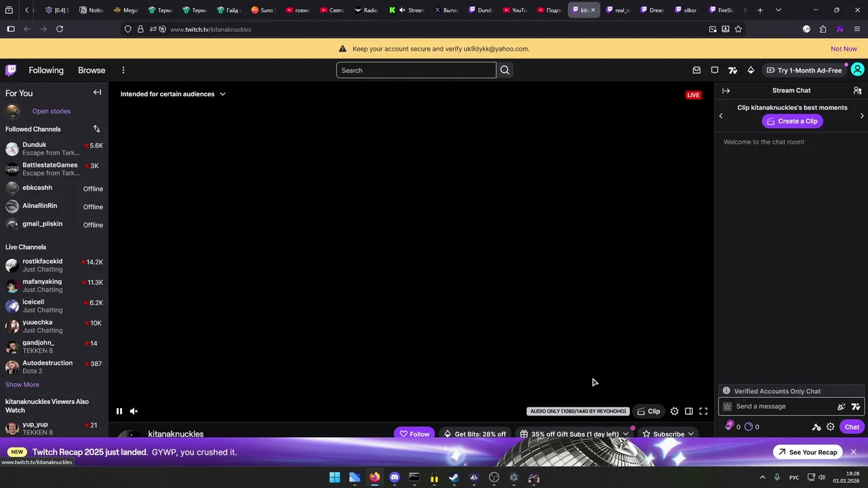Sort the Followed Channels list
The height and width of the screenshot is (488, 868).
coord(96,129)
